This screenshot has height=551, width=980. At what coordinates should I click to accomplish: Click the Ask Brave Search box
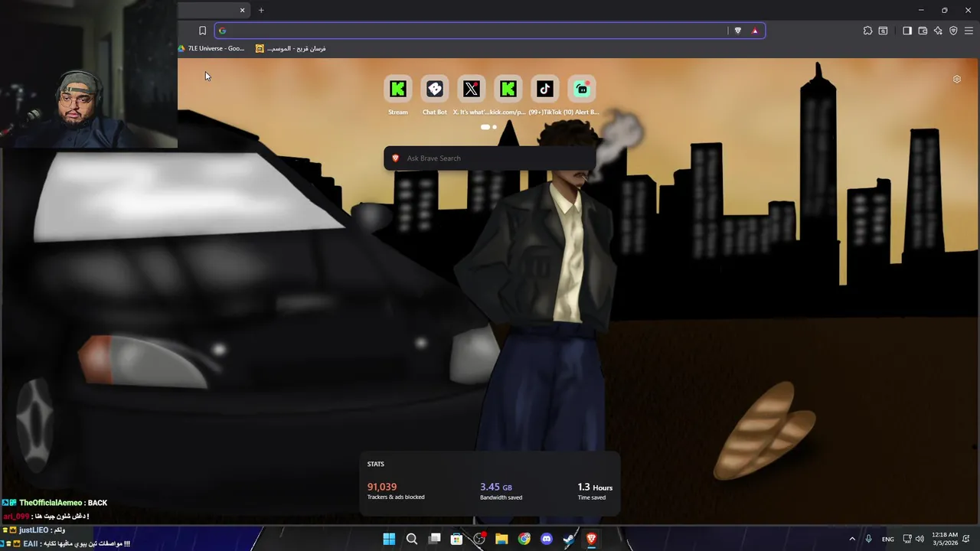coord(490,158)
